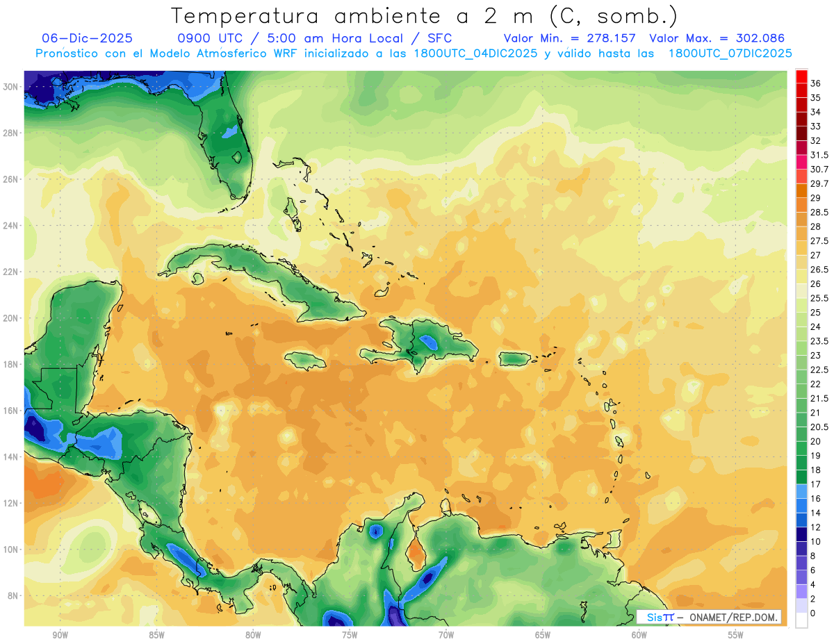Click the 18N latitude label

pyautogui.click(x=11, y=364)
